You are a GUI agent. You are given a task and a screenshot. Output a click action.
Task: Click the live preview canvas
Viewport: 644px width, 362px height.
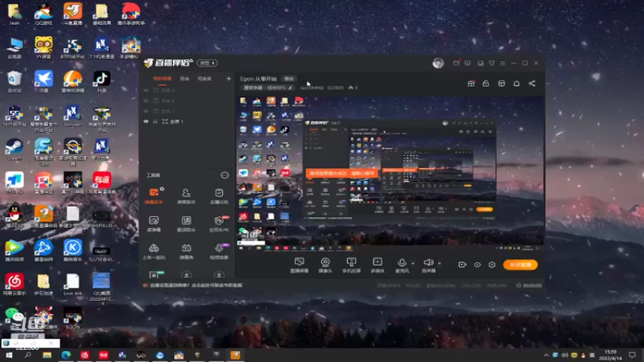(390, 172)
